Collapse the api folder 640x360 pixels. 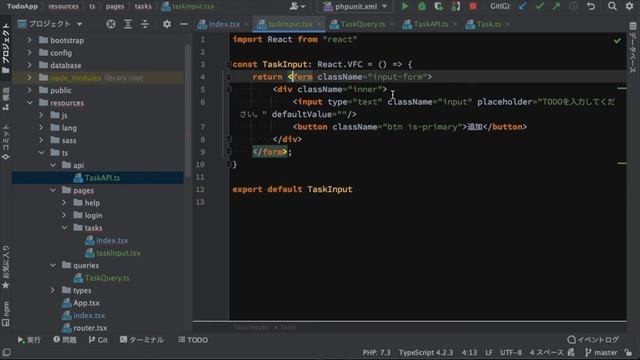click(53, 165)
